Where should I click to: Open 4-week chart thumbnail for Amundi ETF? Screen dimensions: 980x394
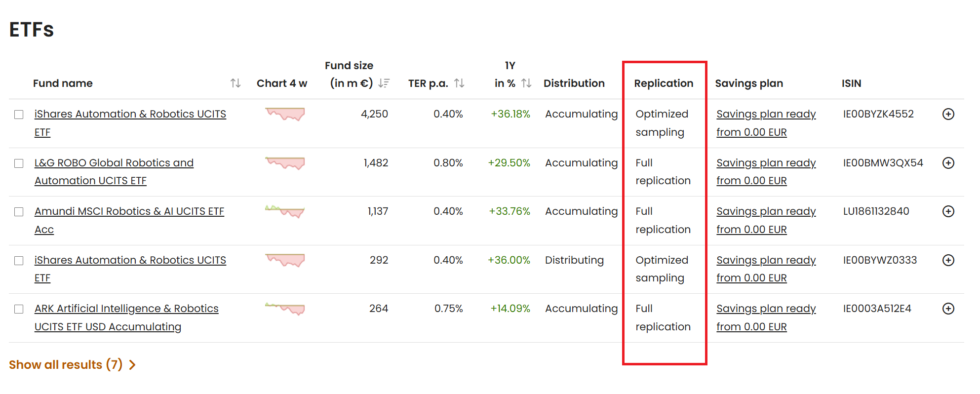click(x=285, y=212)
